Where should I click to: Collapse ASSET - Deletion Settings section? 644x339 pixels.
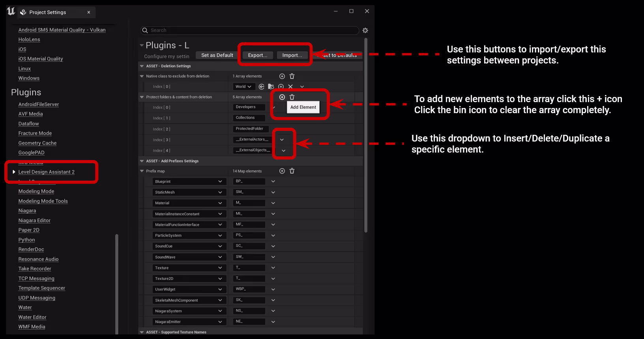coord(142,66)
